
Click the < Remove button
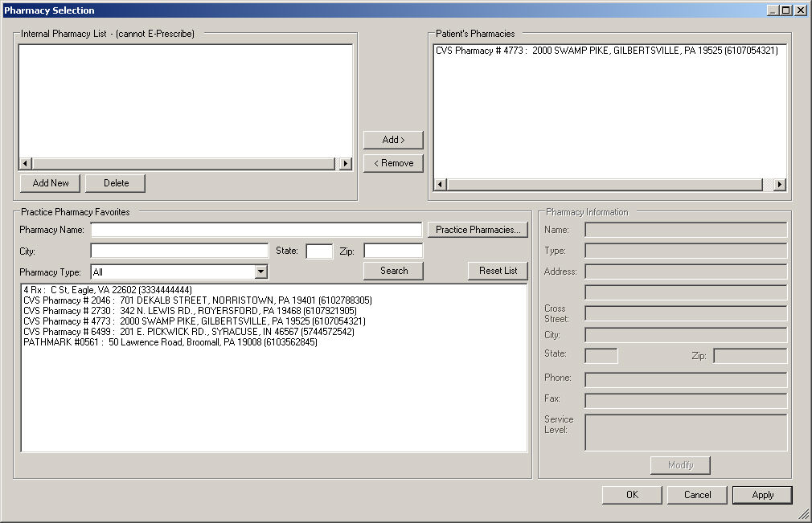click(x=393, y=163)
